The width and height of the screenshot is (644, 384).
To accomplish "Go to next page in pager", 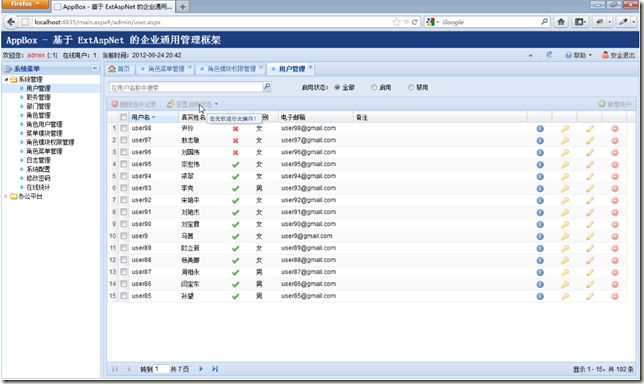I will pyautogui.click(x=201, y=369).
